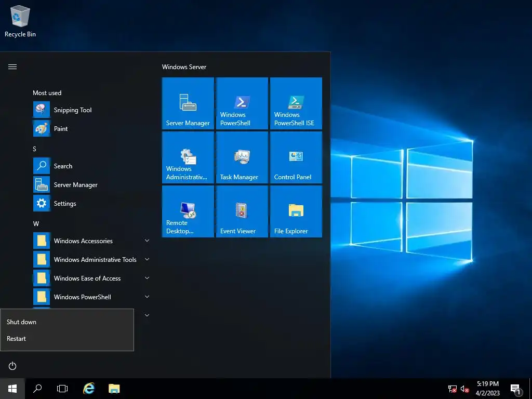532x399 pixels.
Task: Launch Windows PowerShell tile
Action: [x=242, y=103]
